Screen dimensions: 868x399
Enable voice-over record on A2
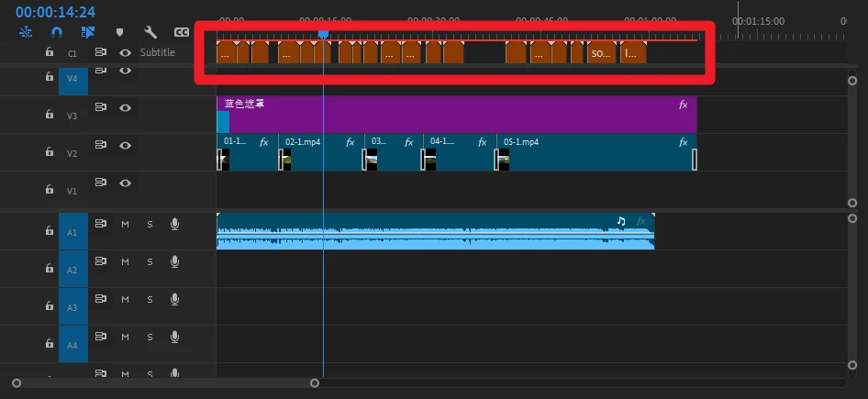tap(175, 261)
